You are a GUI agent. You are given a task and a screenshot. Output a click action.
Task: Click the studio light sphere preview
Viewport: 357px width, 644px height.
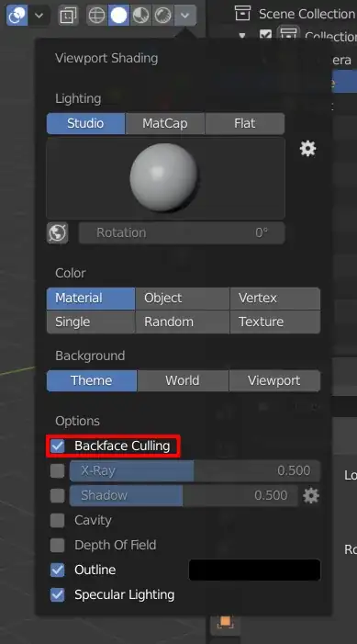click(165, 178)
